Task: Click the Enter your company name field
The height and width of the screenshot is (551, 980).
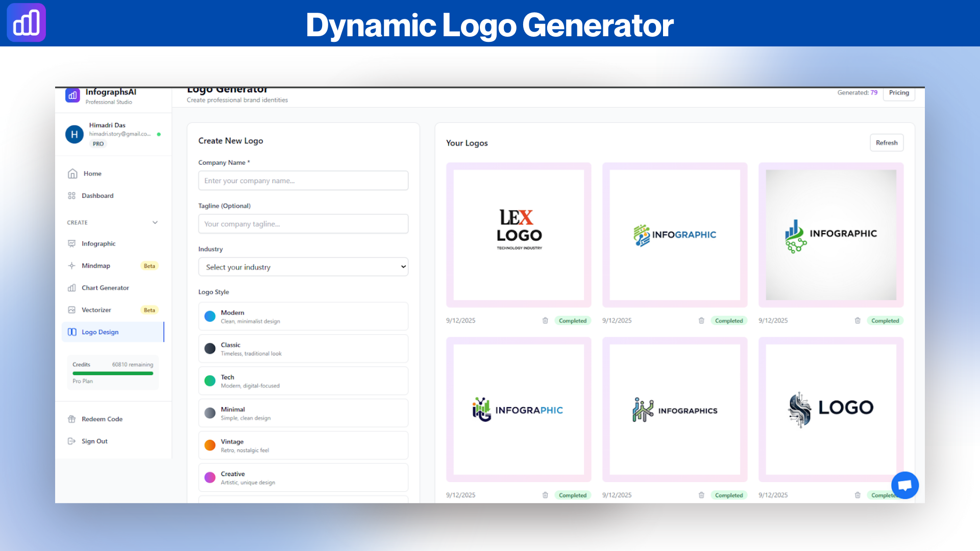Action: (303, 180)
